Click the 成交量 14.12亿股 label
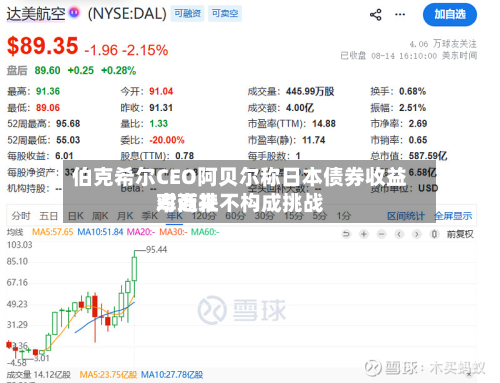 point(39,375)
